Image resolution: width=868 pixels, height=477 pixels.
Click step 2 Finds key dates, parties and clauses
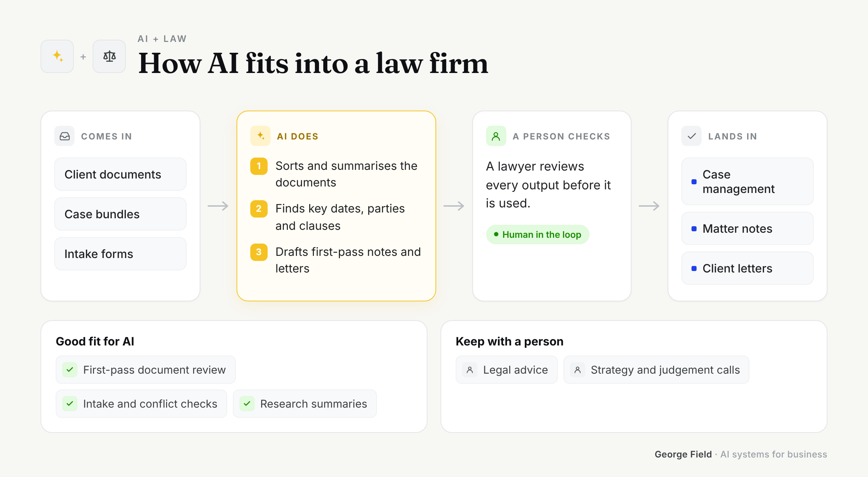pos(336,217)
